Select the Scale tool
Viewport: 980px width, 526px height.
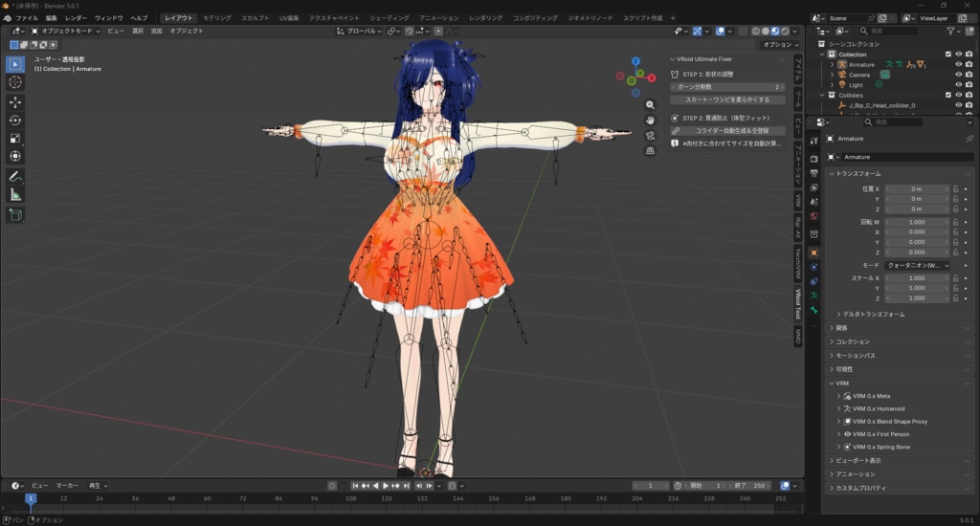click(15, 139)
